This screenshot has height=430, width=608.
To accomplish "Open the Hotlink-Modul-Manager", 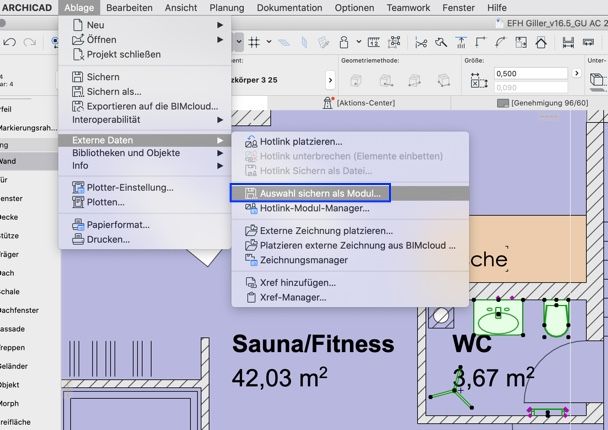I will [x=314, y=208].
